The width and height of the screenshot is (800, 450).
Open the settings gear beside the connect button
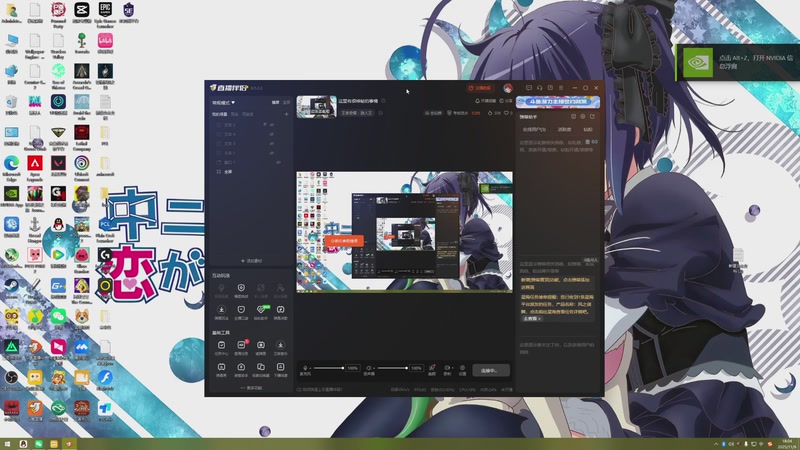[462, 368]
